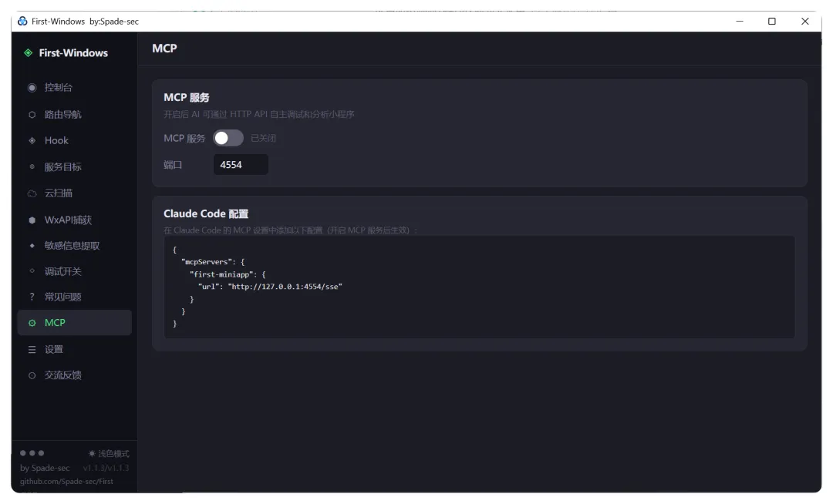
Task: Click the Hook diamond icon
Action: coord(32,140)
